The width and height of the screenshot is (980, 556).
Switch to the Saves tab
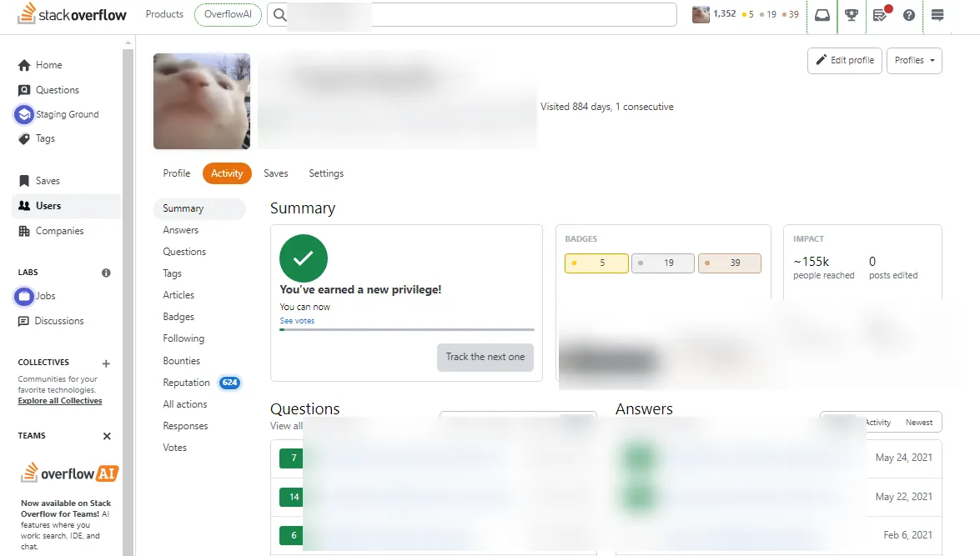[275, 173]
